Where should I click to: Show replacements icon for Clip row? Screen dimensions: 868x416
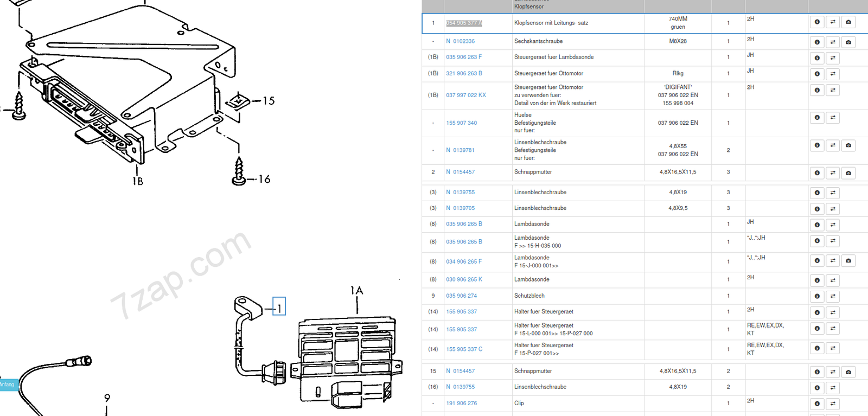[x=833, y=404]
